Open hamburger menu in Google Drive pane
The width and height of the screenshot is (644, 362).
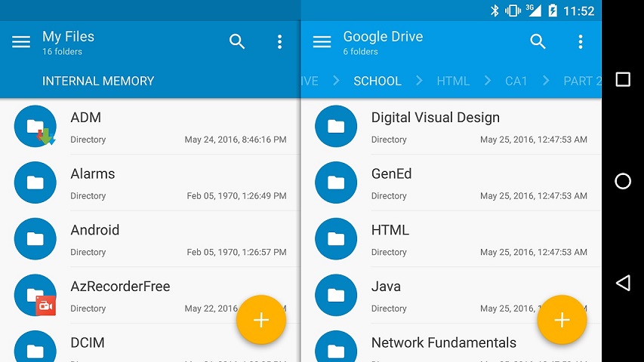(x=322, y=42)
